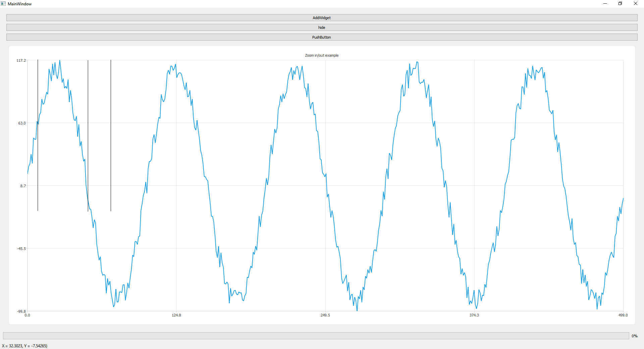Click the y-axis label -99.8
Screen dimensions: 644x349
coord(21,311)
